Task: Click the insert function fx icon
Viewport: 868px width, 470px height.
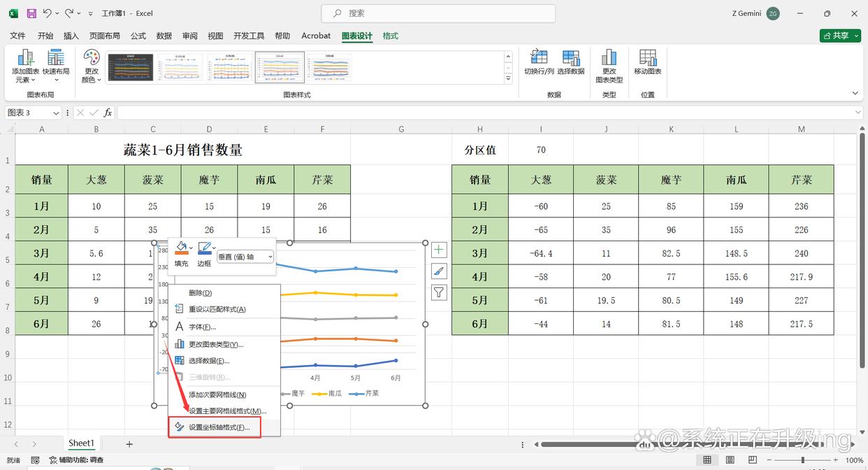Action: [x=108, y=113]
